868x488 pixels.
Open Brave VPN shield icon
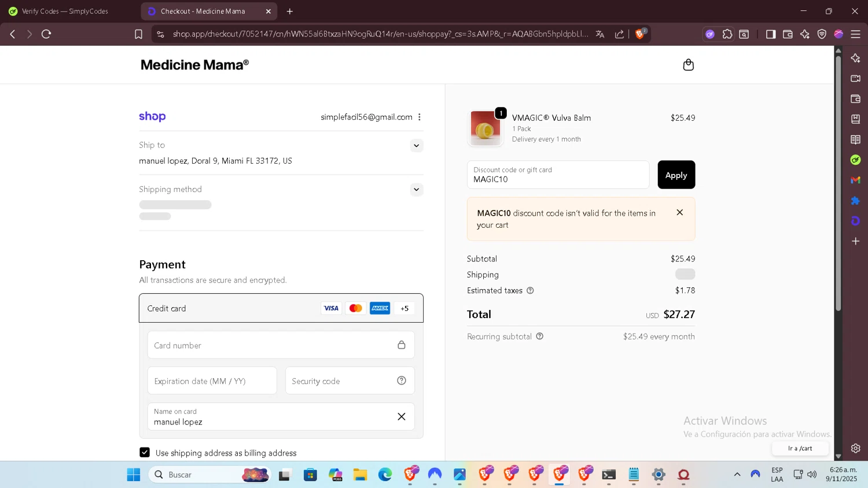[822, 34]
